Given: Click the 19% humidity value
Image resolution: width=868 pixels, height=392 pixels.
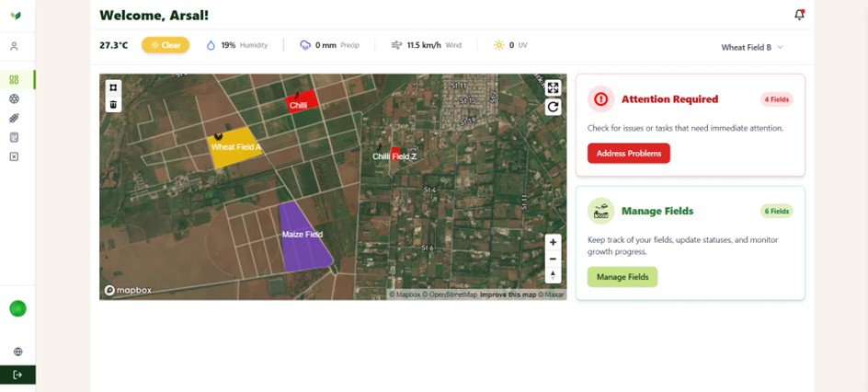Looking at the screenshot, I should (228, 45).
